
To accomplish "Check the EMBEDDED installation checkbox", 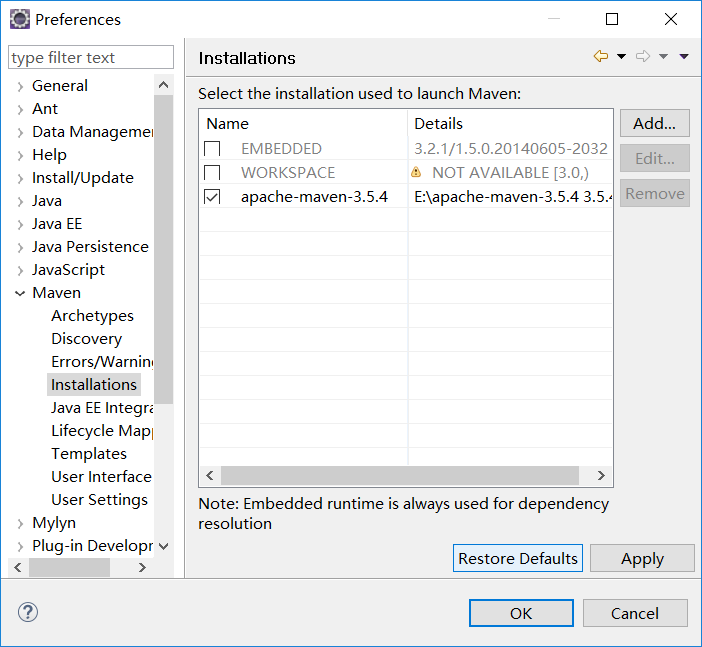I will click(x=212, y=148).
